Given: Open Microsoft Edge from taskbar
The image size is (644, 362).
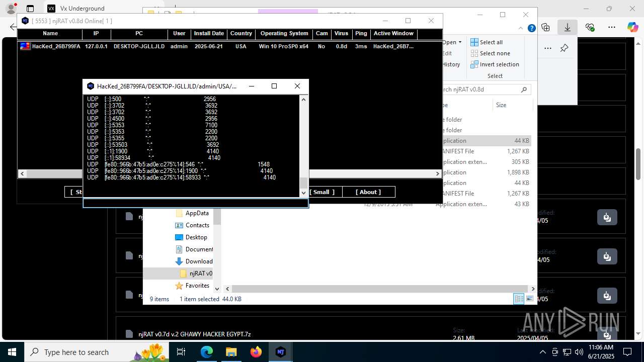Looking at the screenshot, I should coord(207,352).
